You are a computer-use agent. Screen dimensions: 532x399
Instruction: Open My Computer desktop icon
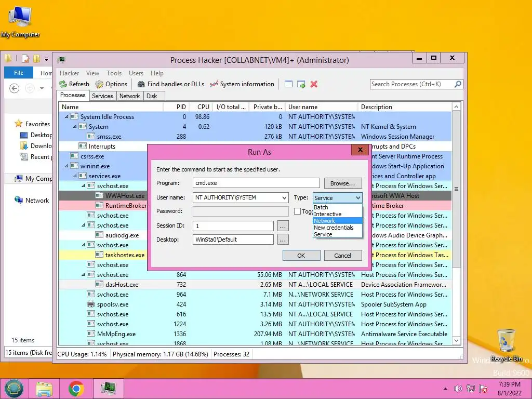coord(20,21)
